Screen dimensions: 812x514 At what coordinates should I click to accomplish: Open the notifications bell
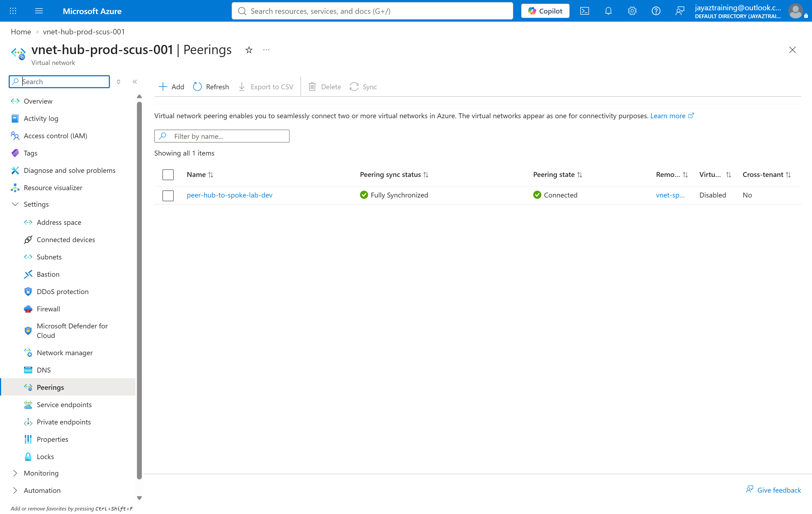click(x=608, y=11)
